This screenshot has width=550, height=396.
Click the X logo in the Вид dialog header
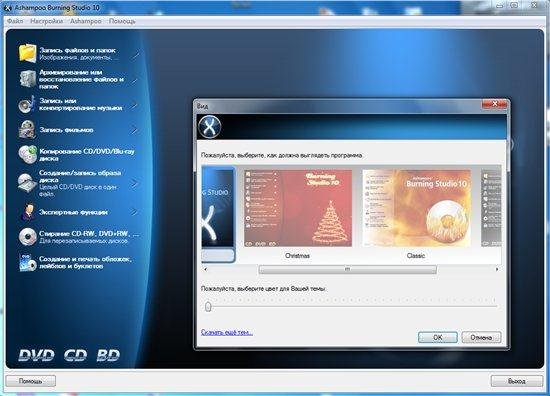pyautogui.click(x=209, y=127)
